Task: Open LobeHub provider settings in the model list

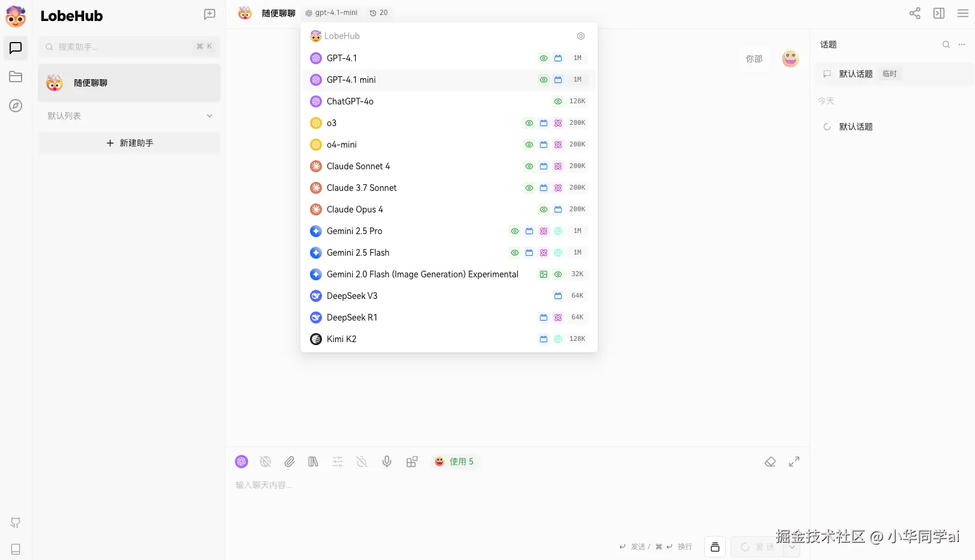Action: pyautogui.click(x=581, y=36)
